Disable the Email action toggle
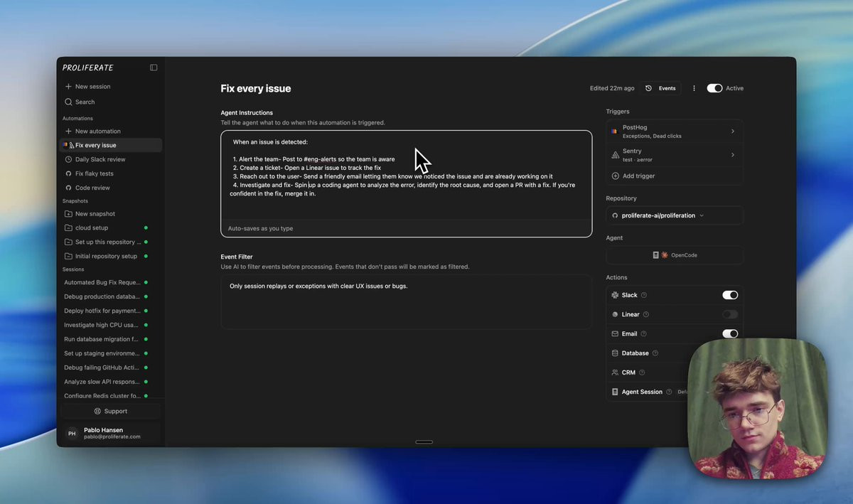The width and height of the screenshot is (853, 504). [x=730, y=333]
